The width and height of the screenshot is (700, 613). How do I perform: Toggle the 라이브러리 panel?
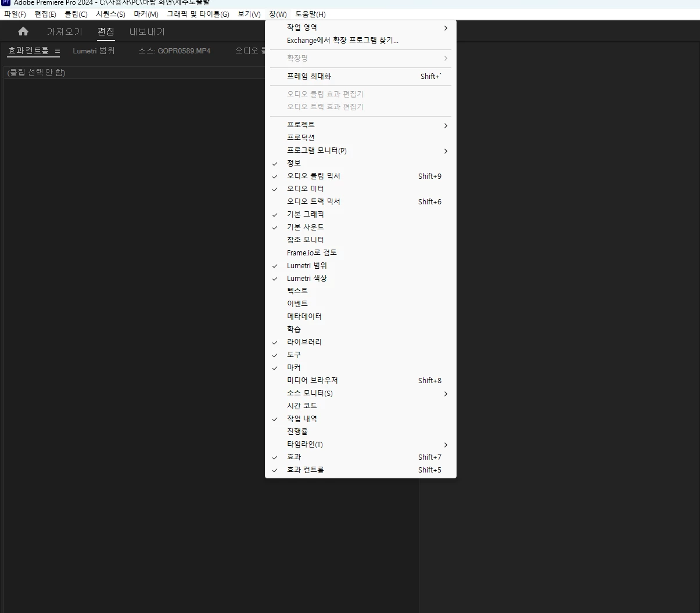pos(360,342)
